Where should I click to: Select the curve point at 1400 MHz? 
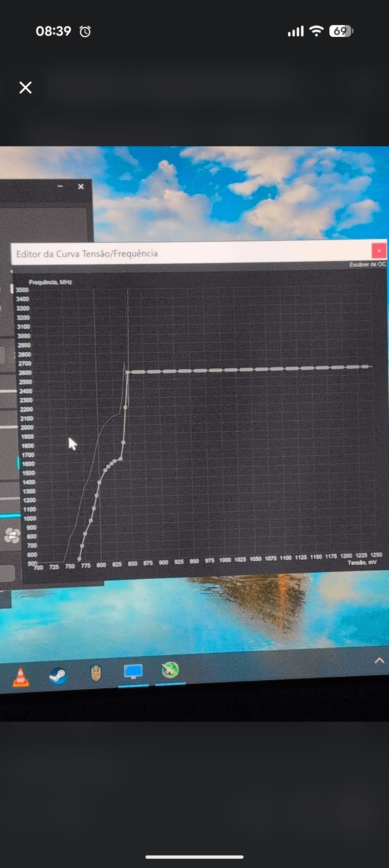pyautogui.click(x=99, y=482)
